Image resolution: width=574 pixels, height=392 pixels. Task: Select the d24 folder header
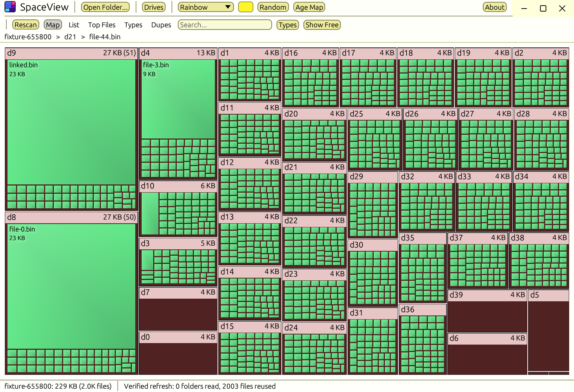click(x=314, y=328)
